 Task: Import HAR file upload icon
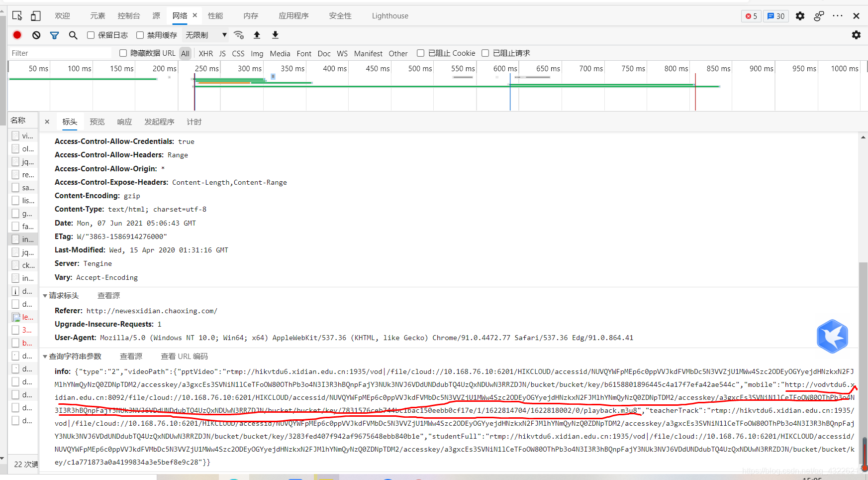tap(257, 35)
